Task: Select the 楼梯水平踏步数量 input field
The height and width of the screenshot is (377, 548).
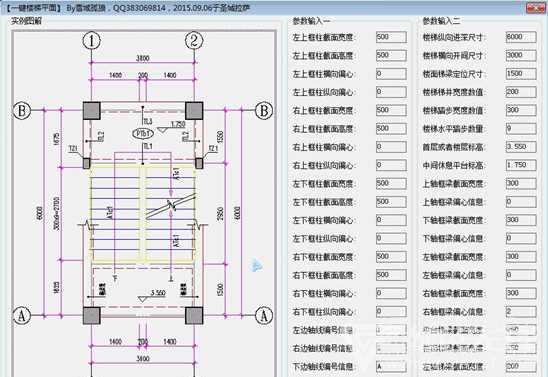Action: pos(521,129)
